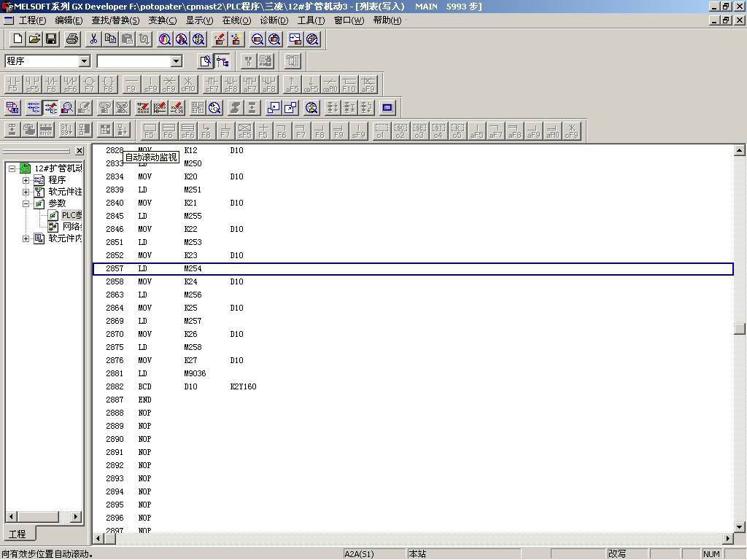
Task: Click the instruction list vertical scrollbar thumb
Action: 740,329
